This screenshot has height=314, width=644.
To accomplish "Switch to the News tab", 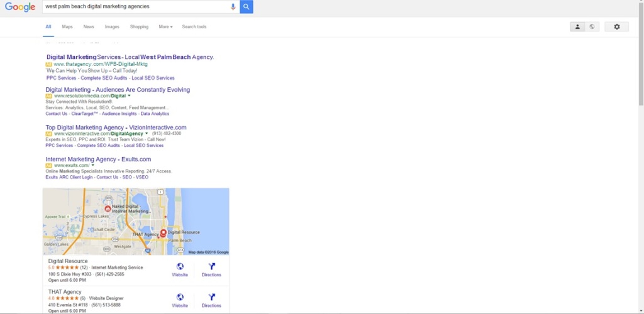I will [89, 26].
